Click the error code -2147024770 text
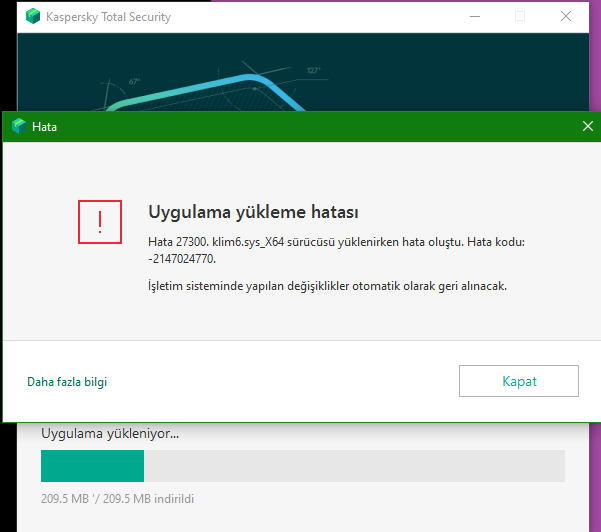Screen dimensions: 601x532 182,259
